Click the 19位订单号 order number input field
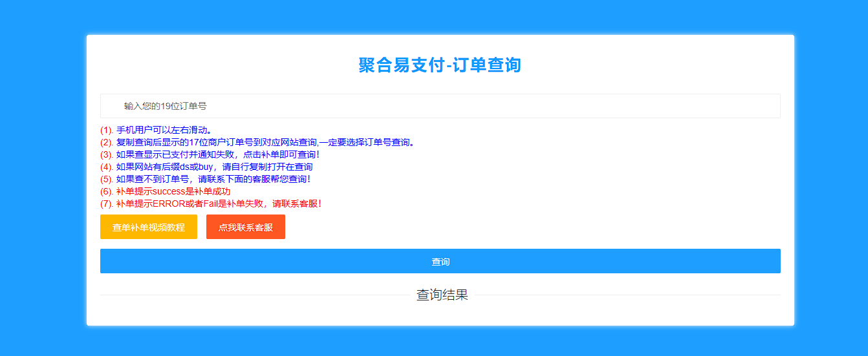 (x=440, y=106)
